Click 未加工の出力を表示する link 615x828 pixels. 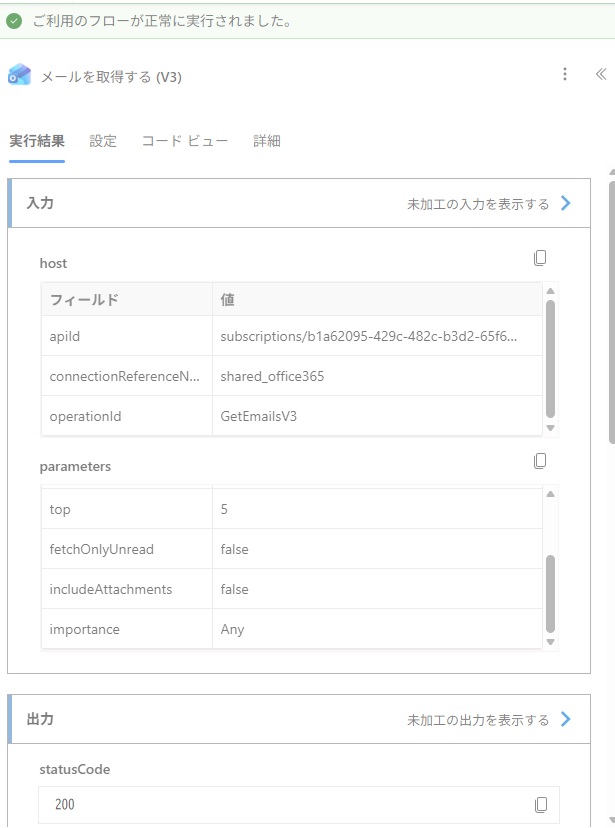478,720
